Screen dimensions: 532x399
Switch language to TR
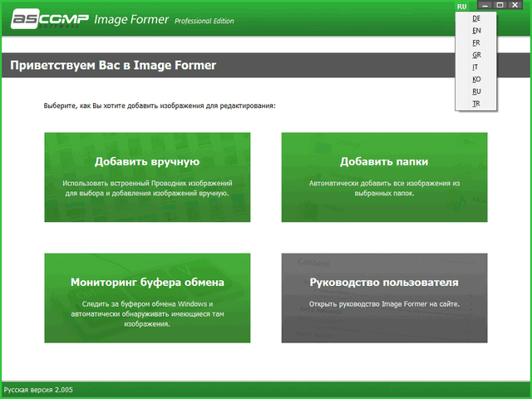coord(476,104)
